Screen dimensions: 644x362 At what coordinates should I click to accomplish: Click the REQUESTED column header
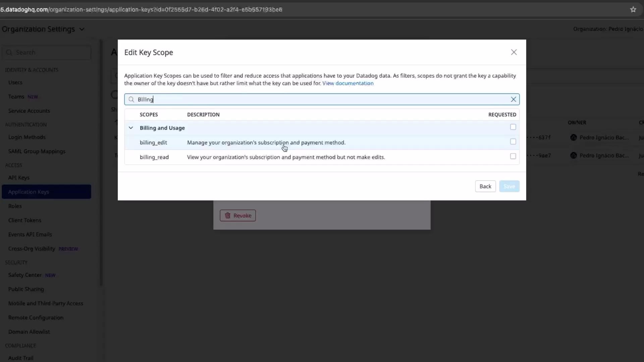[502, 115]
